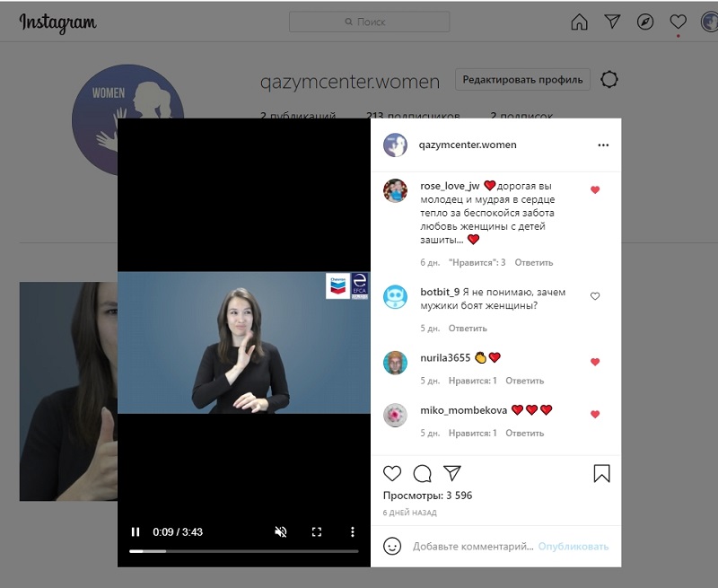Reply to rose_love_jw's comment via Ответить

coord(534,263)
